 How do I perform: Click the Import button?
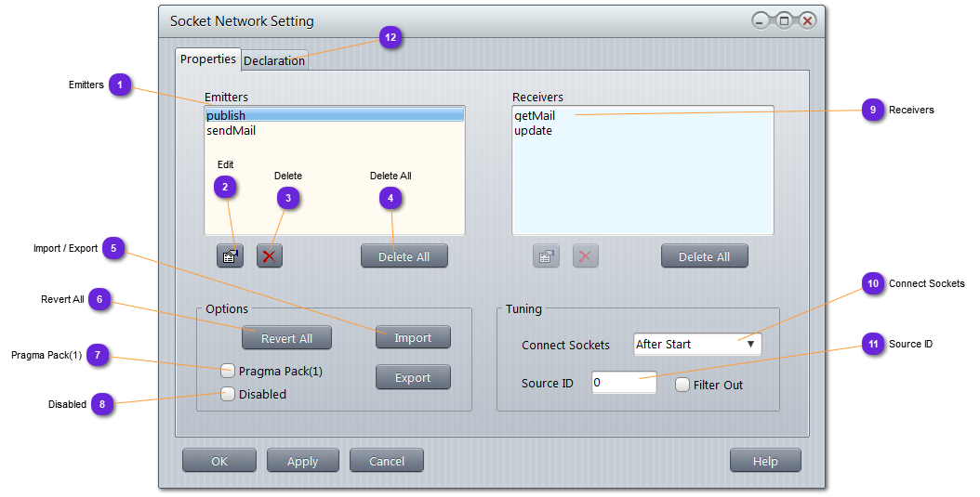(x=413, y=337)
